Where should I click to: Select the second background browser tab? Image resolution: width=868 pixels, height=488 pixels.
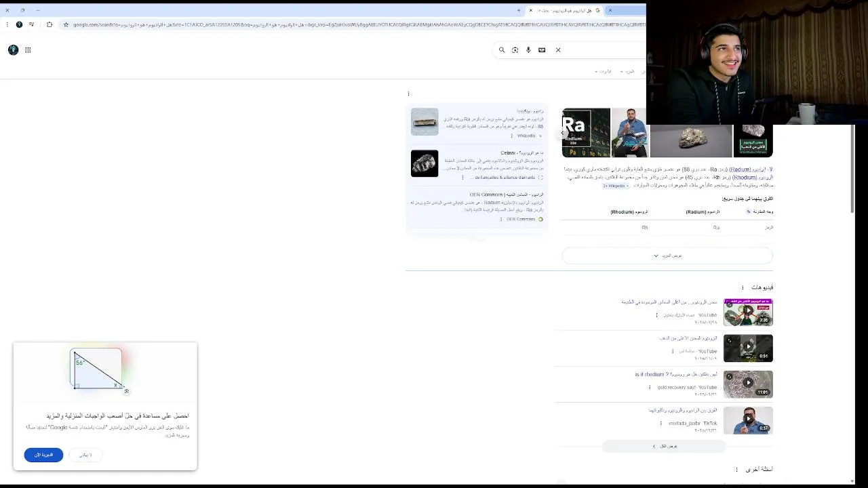tap(626, 10)
